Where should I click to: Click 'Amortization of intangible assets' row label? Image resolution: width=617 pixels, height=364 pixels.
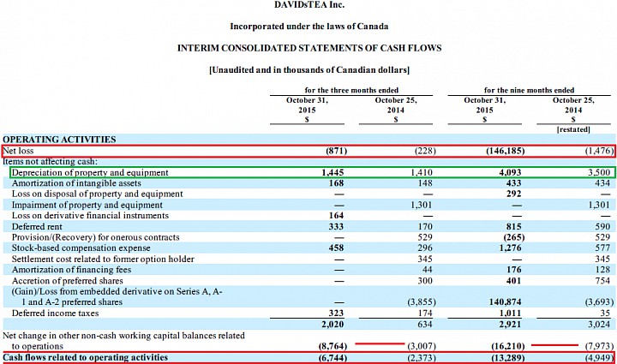coord(76,183)
